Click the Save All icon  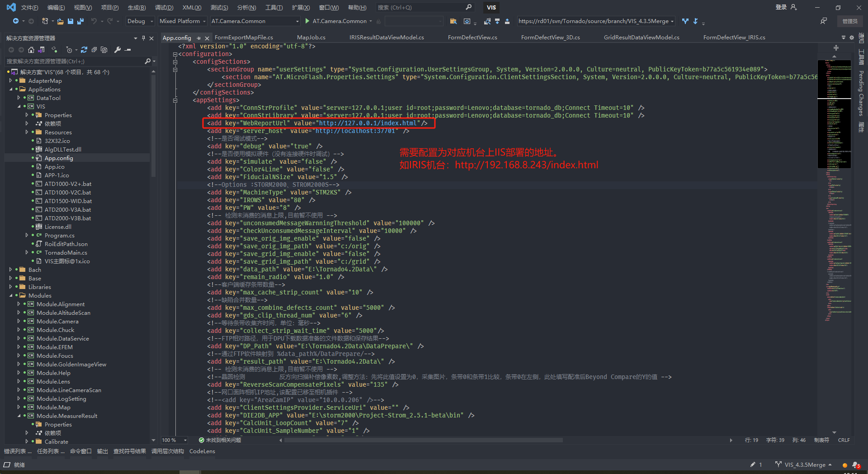(x=80, y=21)
